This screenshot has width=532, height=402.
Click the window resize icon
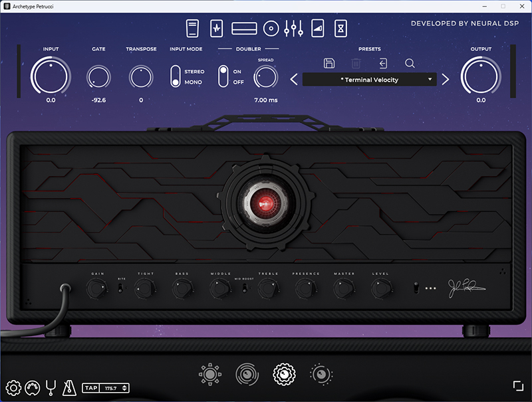click(518, 386)
